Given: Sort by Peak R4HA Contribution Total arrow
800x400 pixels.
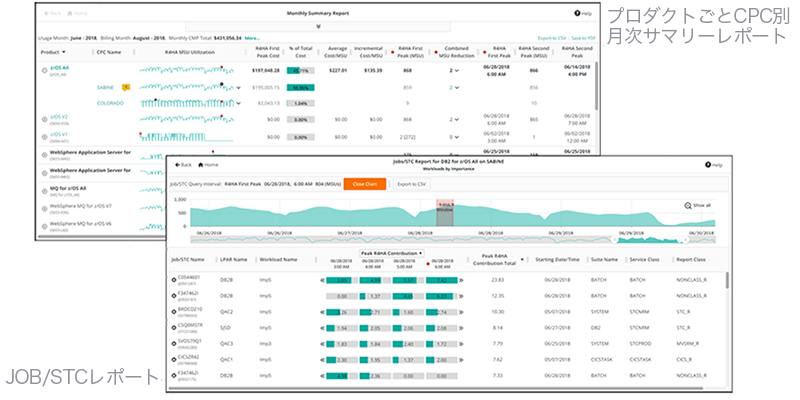Looking at the screenshot, I should coord(522,259).
